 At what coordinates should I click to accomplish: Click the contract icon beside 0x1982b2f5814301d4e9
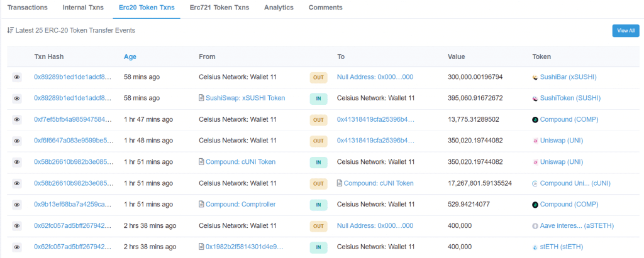coord(201,247)
